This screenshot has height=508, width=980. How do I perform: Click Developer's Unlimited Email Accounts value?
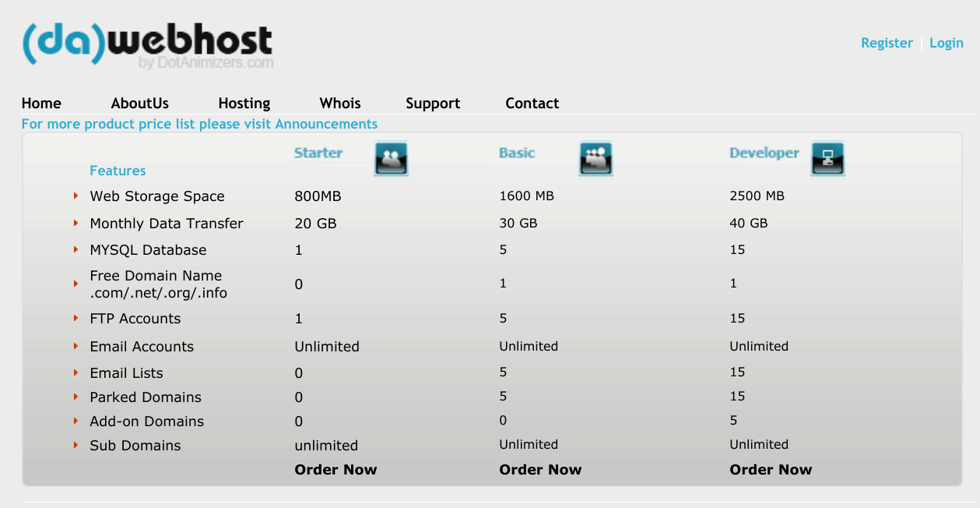point(759,346)
